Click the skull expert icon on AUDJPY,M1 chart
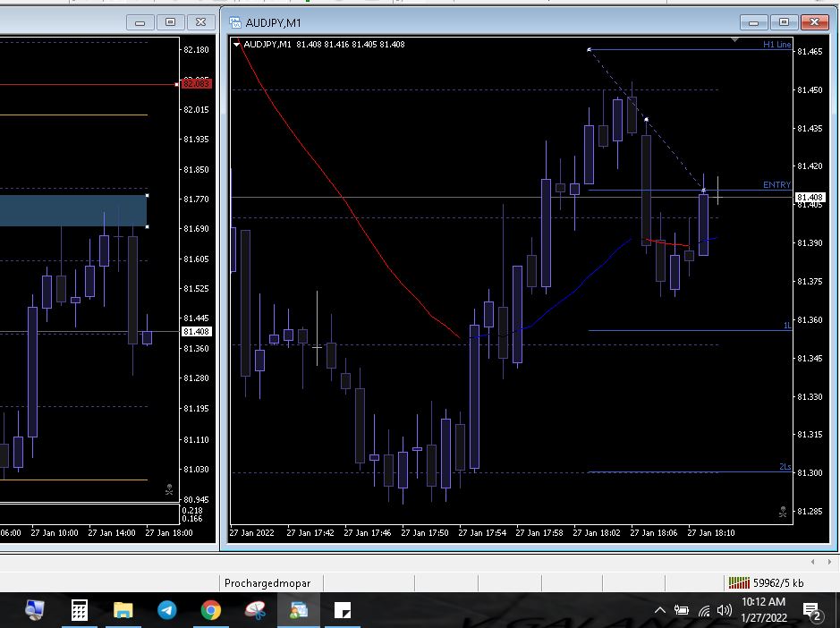This screenshot has height=628, width=840. coord(783,512)
